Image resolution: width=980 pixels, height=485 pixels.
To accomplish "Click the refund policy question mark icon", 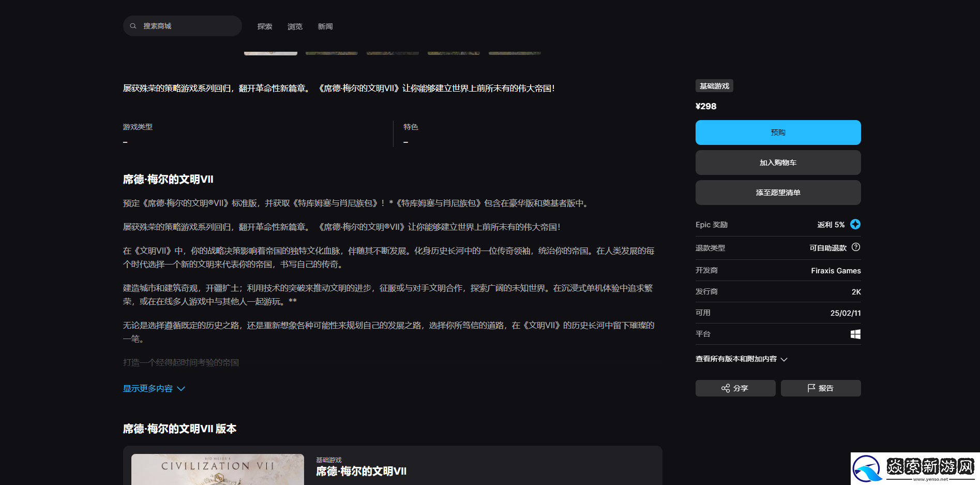I will point(856,247).
